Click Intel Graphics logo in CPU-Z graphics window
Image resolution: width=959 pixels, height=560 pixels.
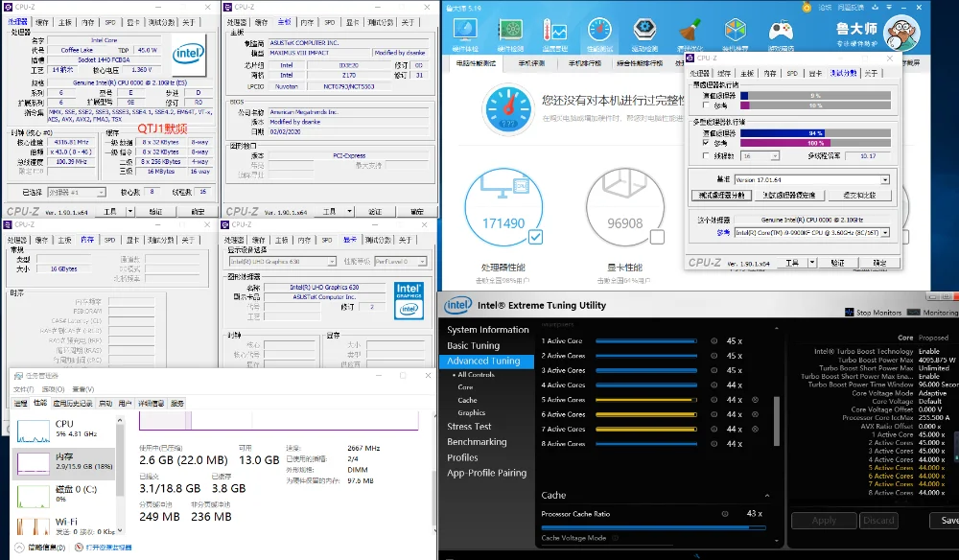pyautogui.click(x=409, y=300)
